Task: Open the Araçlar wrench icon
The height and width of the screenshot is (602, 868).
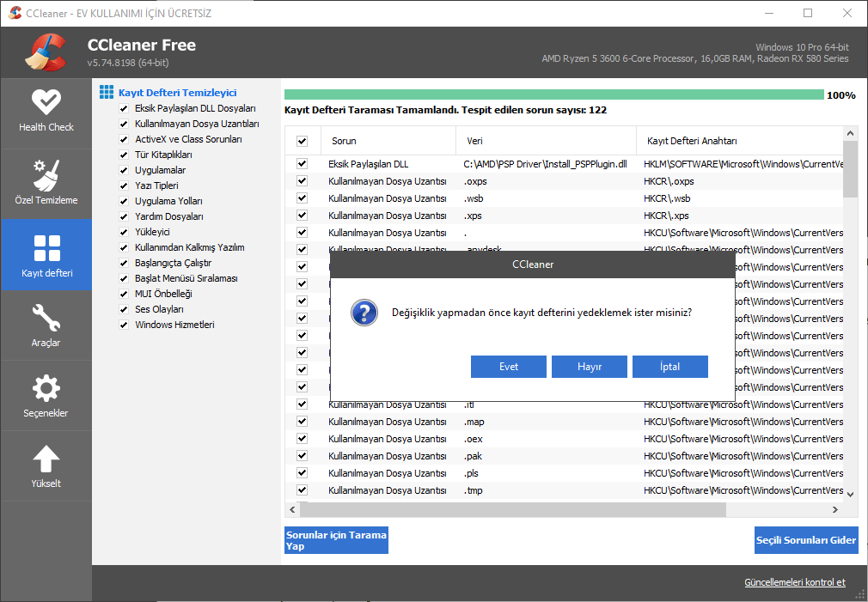Action: 46,318
